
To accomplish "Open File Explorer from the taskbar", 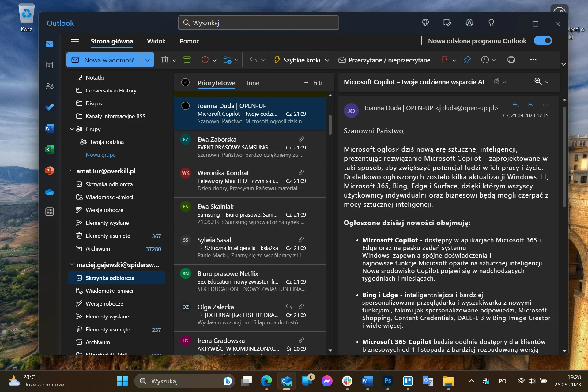I will (448, 381).
